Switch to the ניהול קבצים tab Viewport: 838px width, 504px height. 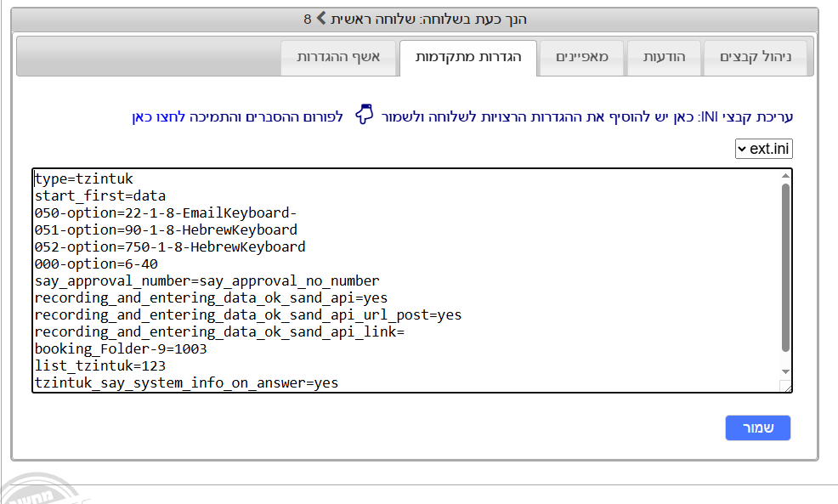(755, 57)
